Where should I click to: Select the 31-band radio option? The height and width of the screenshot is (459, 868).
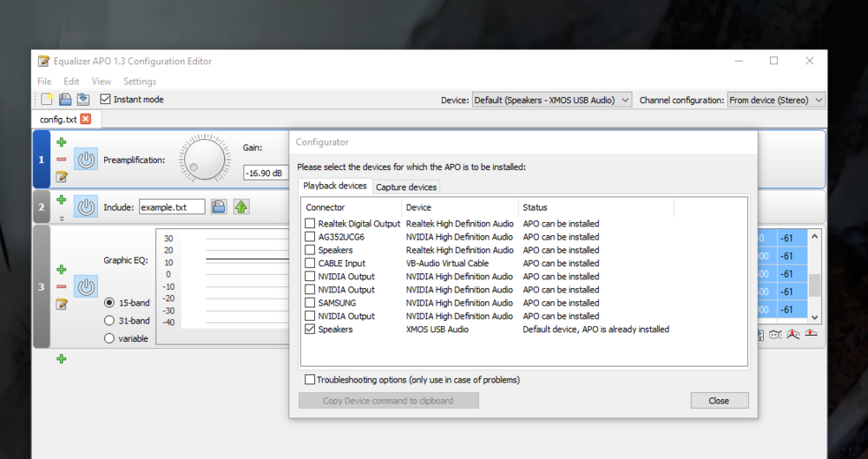coord(109,320)
